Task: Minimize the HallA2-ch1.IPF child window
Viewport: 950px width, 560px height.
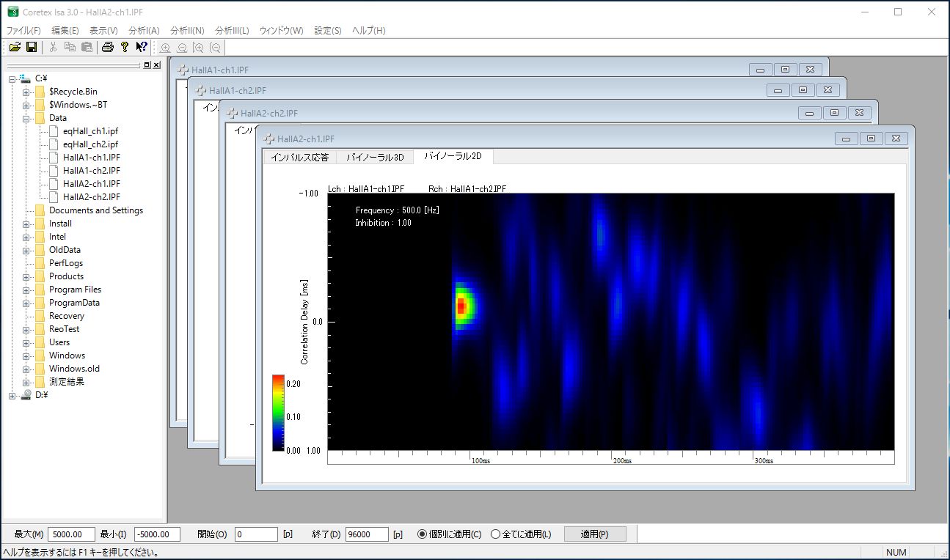Action: 847,139
